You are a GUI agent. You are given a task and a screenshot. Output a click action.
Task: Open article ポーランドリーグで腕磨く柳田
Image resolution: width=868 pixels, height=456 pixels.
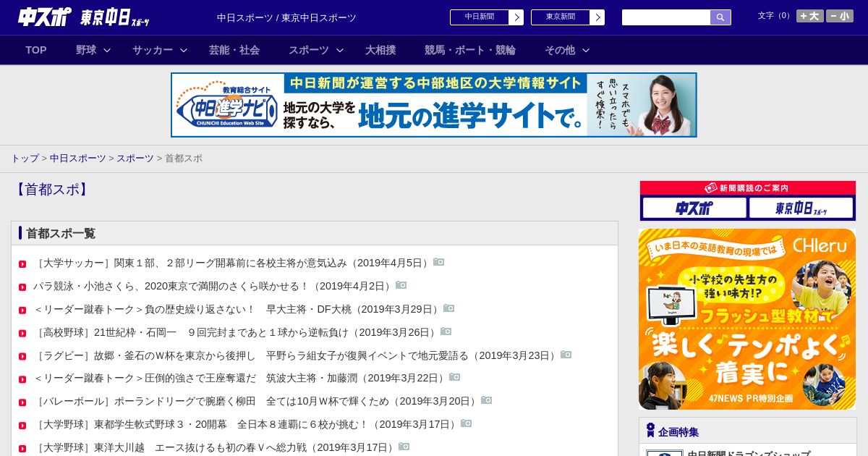pyautogui.click(x=257, y=401)
